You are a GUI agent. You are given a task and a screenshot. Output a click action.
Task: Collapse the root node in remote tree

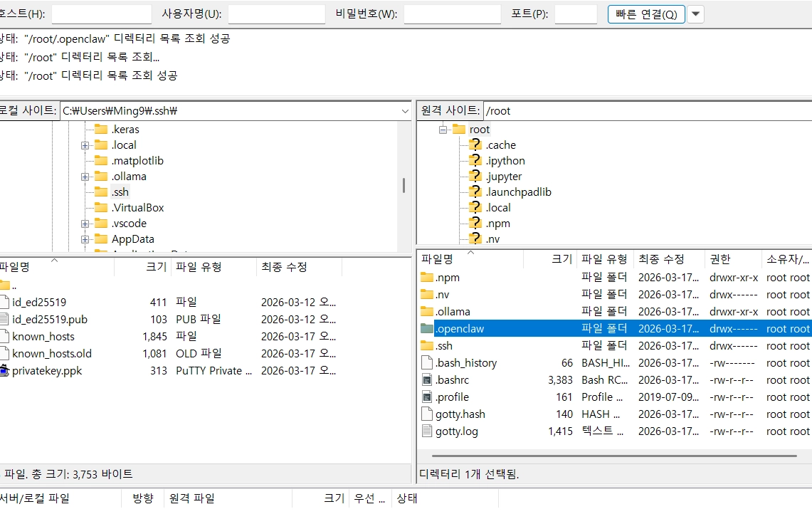[443, 130]
